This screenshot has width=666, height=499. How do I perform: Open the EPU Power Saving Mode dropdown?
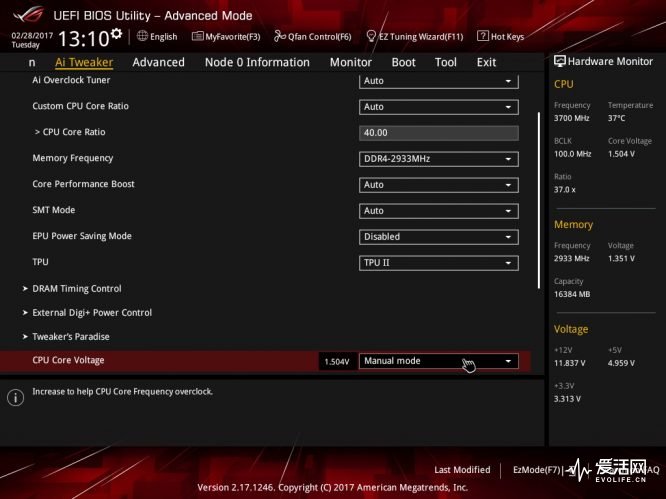click(x=439, y=237)
